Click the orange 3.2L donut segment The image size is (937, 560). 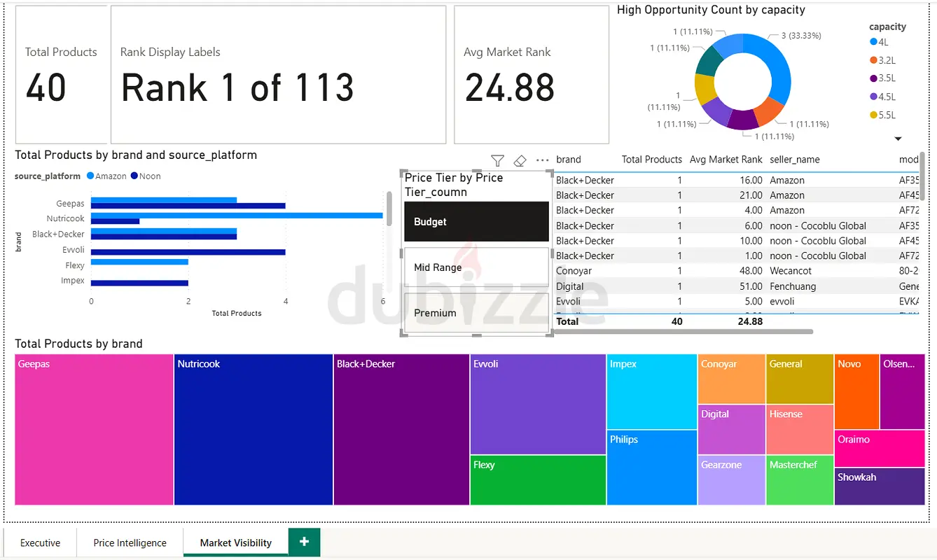tap(768, 111)
